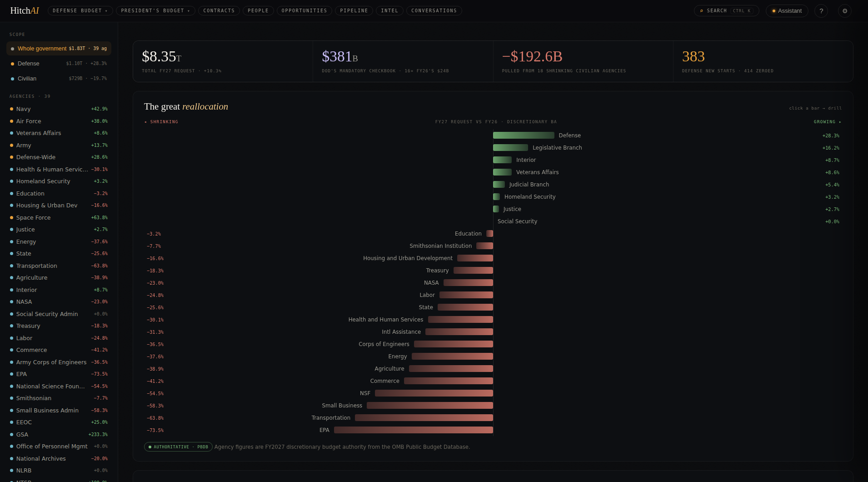Image resolution: width=868 pixels, height=482 pixels.
Task: Open the Conversations tab
Action: [434, 10]
